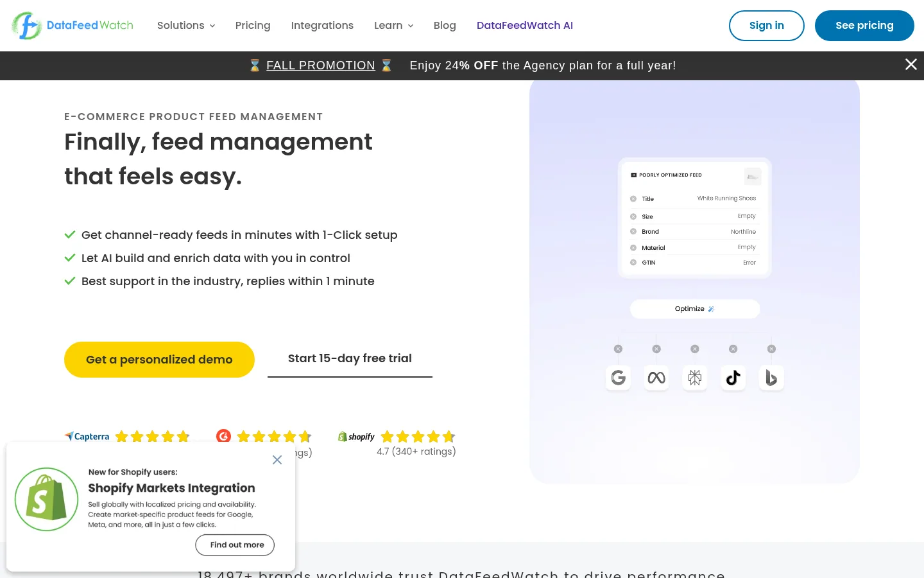Click the error icon above Bing channel
Screen dimensions: 924x578
[772, 349]
